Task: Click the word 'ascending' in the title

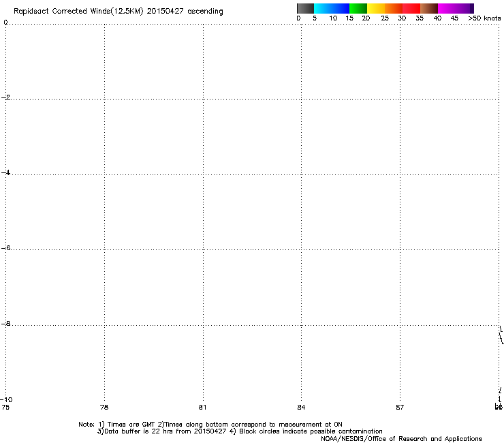Action: [x=205, y=12]
